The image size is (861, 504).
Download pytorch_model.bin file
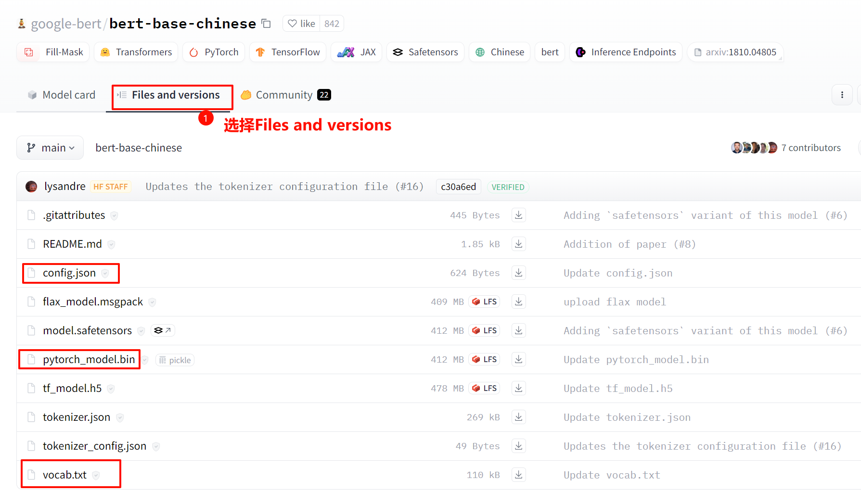(519, 359)
